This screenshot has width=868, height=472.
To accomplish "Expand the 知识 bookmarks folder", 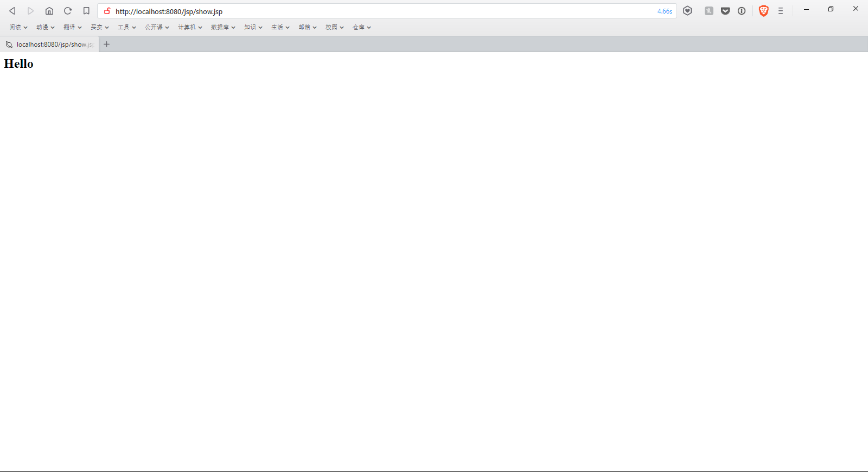I will 253,27.
